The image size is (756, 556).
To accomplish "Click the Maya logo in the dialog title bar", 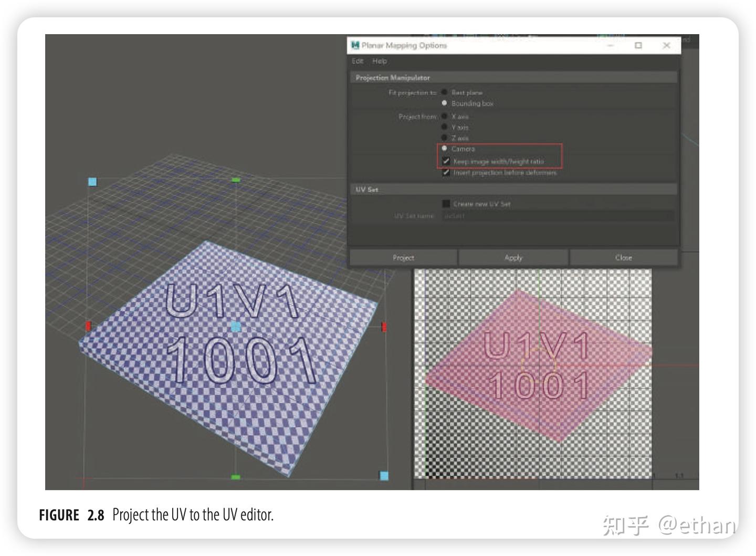I will (355, 45).
